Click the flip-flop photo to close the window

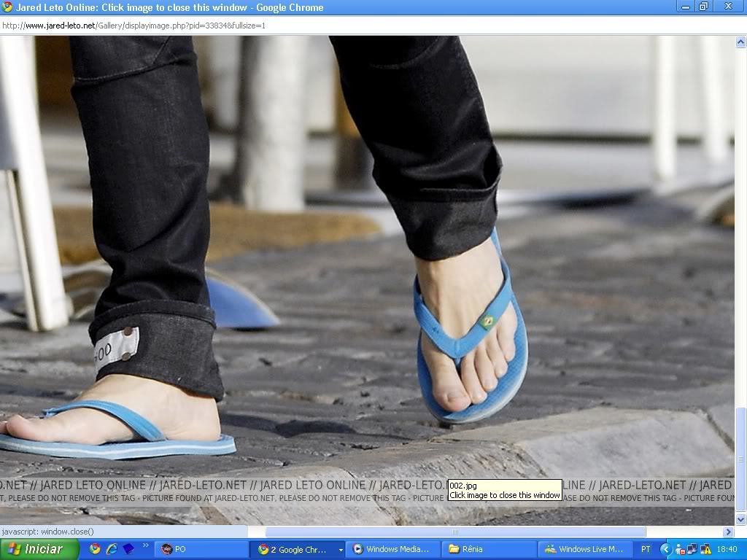point(365,255)
